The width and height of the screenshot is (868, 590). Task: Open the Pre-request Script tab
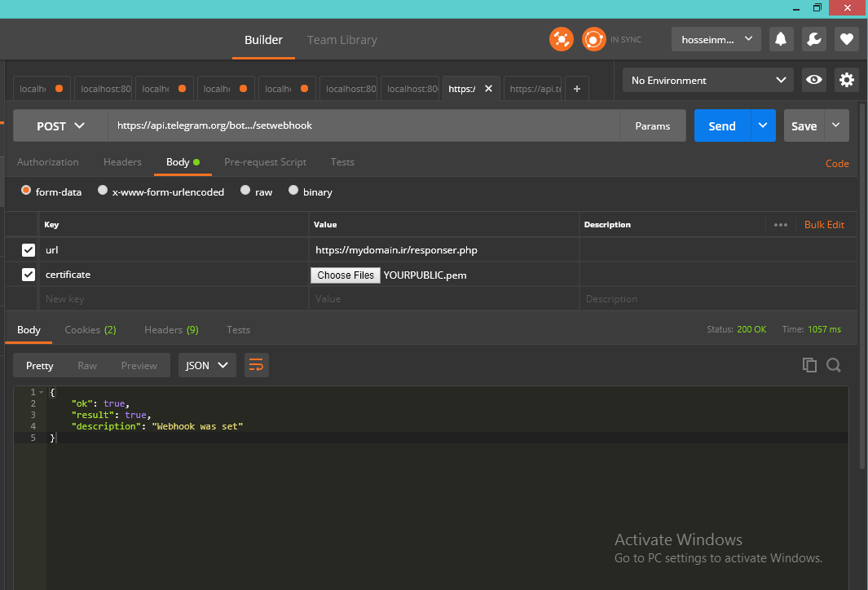coord(265,162)
